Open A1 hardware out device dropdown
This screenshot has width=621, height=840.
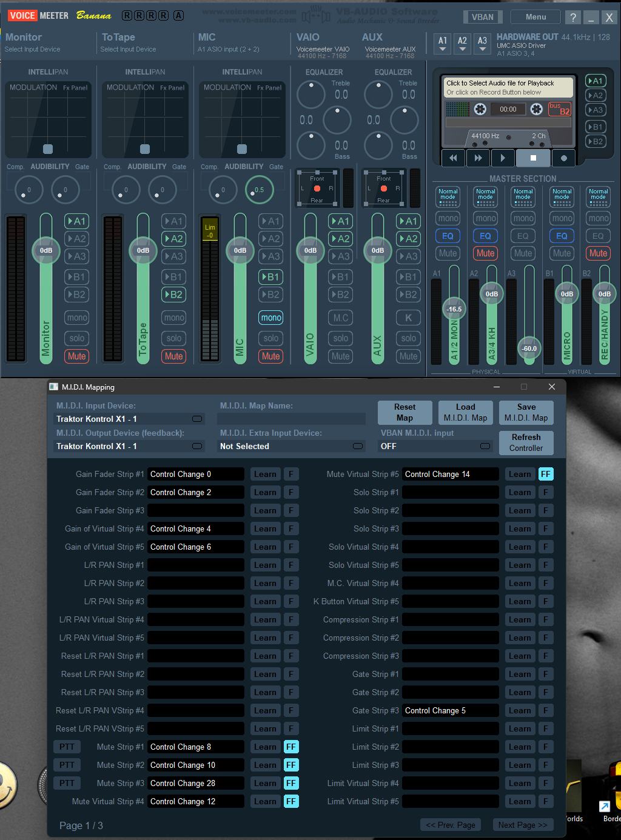coord(443,44)
